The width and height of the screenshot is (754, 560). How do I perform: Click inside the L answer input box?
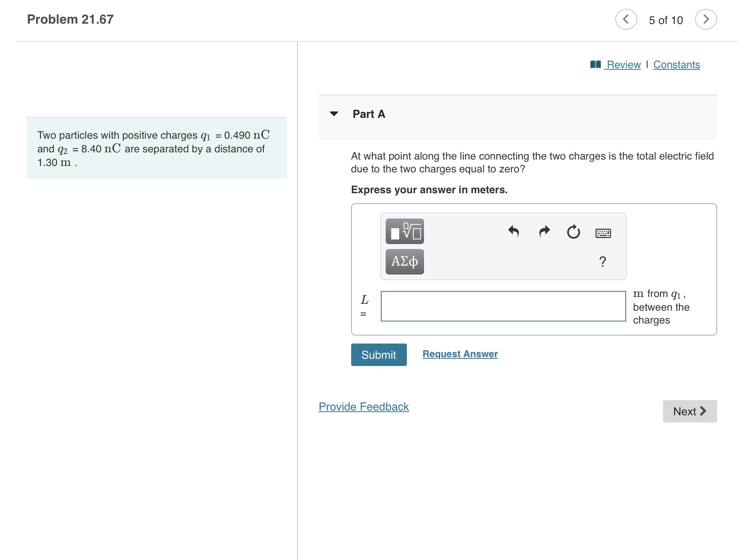503,306
